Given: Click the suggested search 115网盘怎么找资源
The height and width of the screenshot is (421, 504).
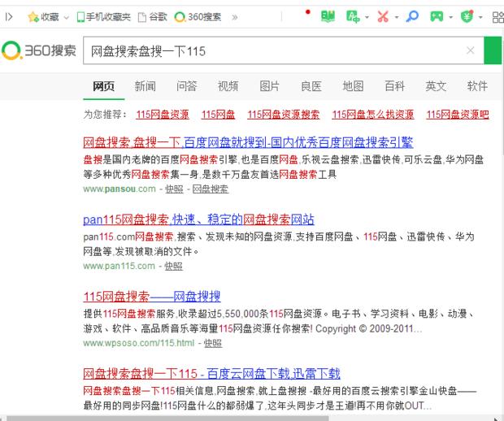Looking at the screenshot, I should [373, 115].
